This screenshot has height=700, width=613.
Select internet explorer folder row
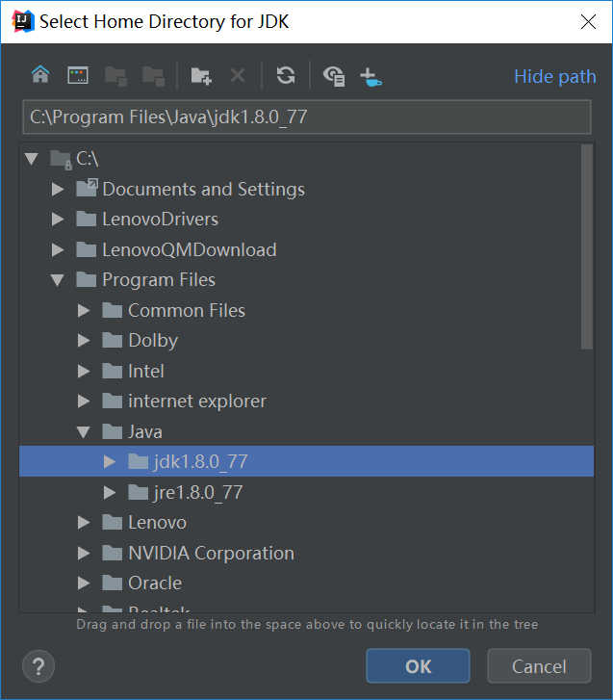point(306,402)
